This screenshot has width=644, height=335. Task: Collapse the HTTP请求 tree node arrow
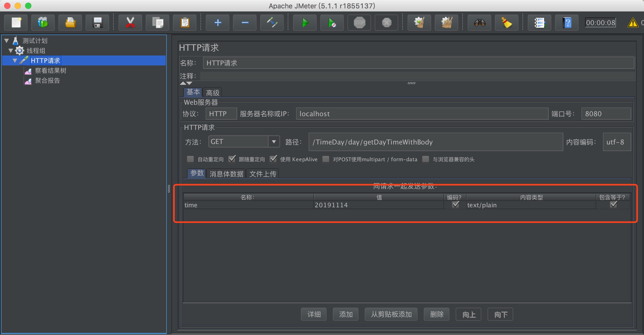point(15,60)
